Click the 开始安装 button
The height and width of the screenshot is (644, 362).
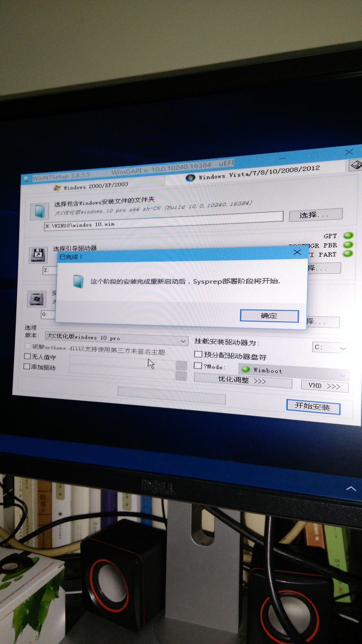[313, 407]
